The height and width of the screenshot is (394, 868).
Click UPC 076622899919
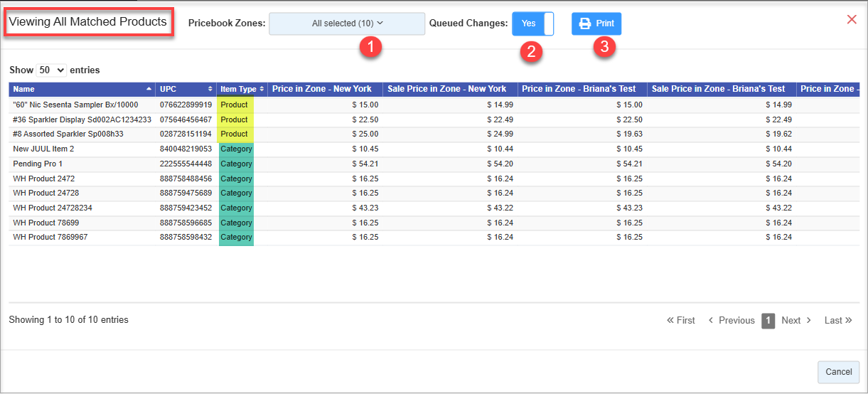[186, 105]
